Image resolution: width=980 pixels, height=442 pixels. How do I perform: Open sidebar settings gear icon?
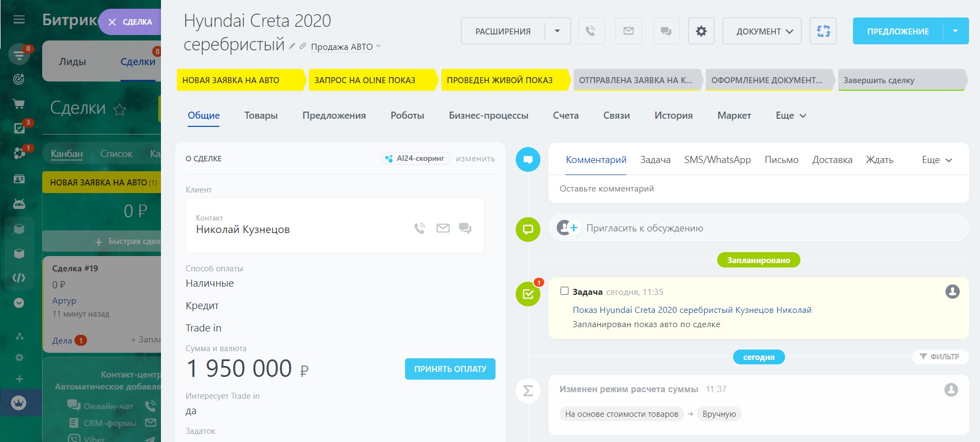click(x=19, y=357)
